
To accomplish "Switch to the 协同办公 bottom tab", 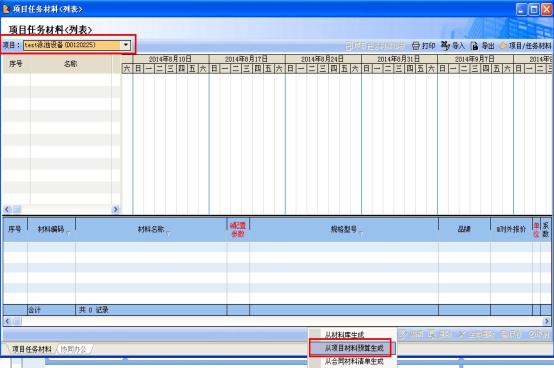I will (x=73, y=349).
